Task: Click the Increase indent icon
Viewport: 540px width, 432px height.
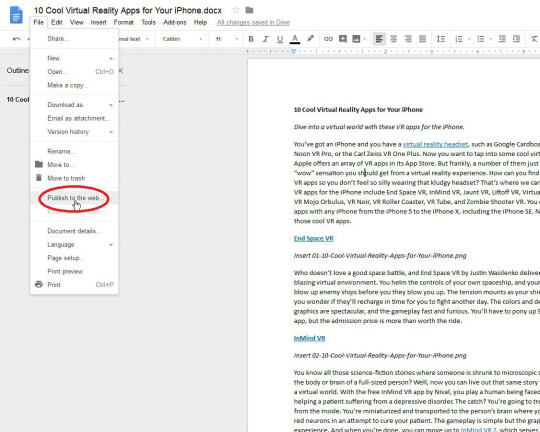Action: pos(516,39)
